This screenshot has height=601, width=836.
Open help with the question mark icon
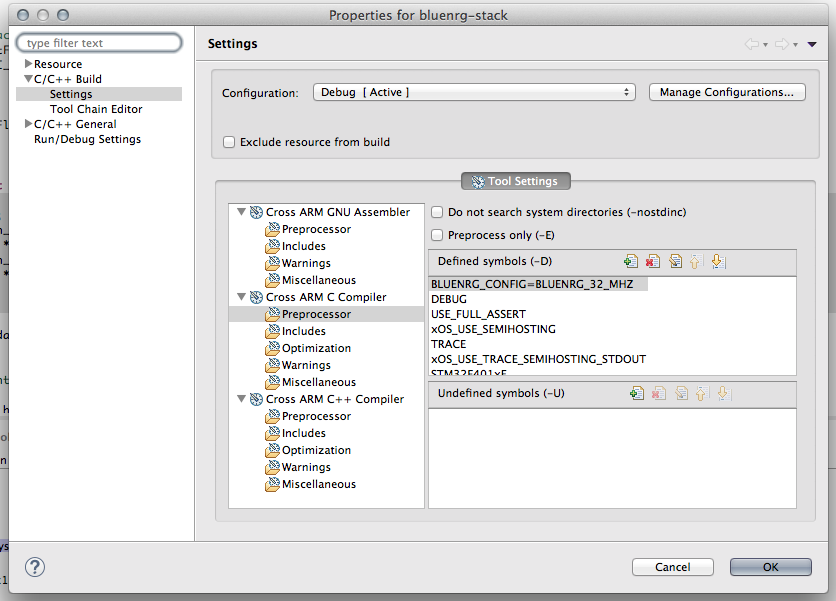pos(35,567)
